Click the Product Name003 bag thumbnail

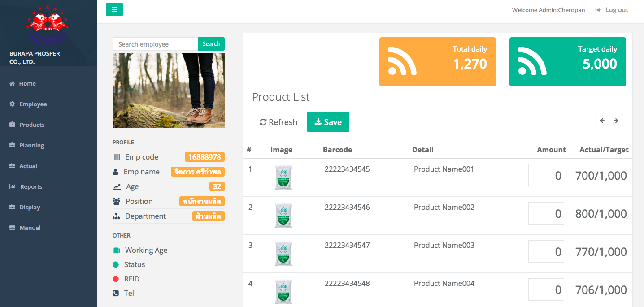[283, 253]
